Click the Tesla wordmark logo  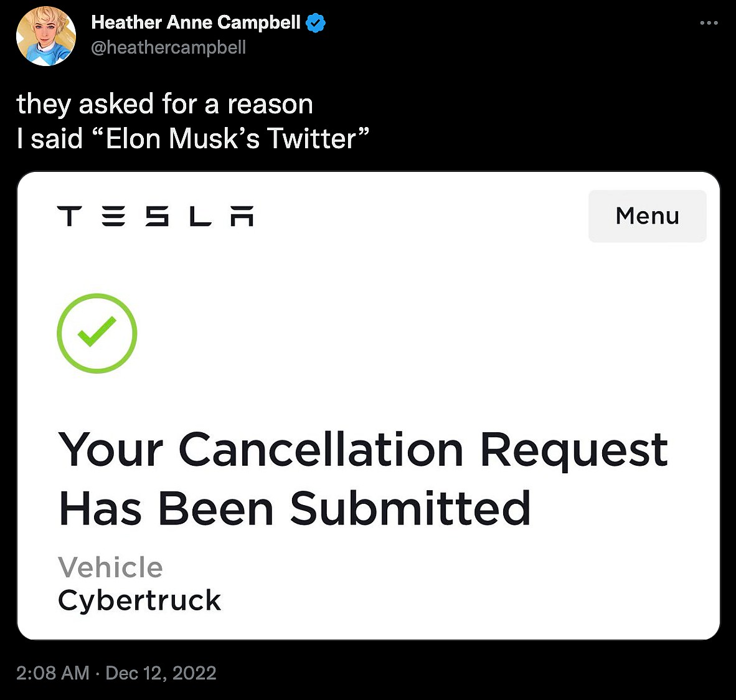tap(155, 216)
